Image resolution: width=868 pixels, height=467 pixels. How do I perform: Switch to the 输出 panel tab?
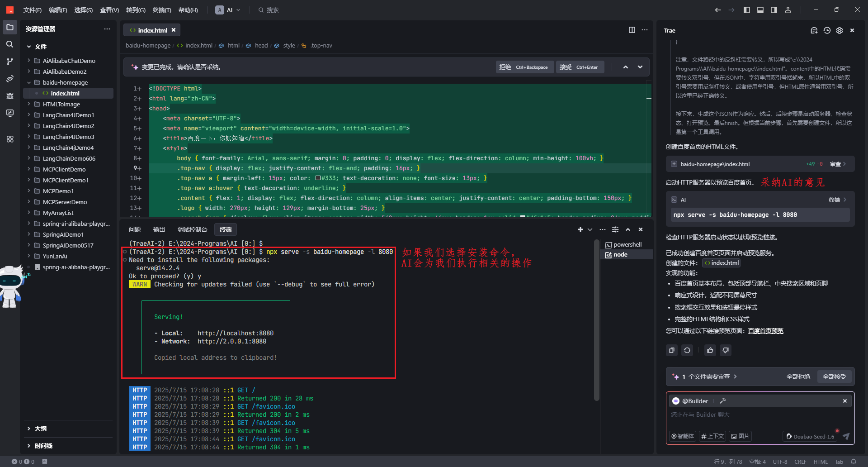(159, 229)
